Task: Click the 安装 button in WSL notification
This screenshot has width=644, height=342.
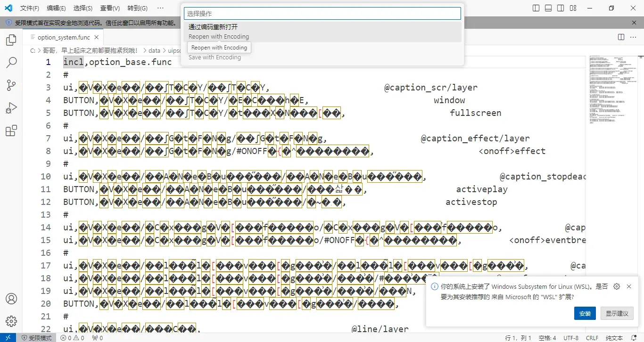Action: (x=585, y=313)
